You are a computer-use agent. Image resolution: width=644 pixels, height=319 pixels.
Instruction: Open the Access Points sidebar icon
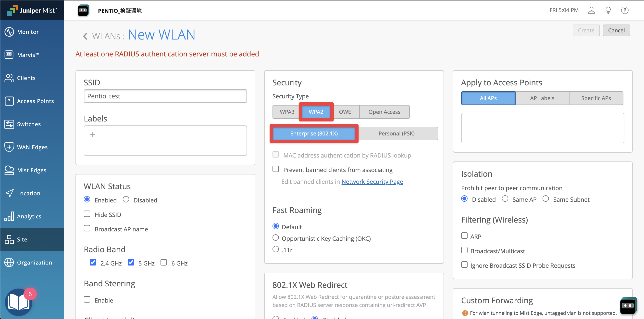pyautogui.click(x=9, y=101)
